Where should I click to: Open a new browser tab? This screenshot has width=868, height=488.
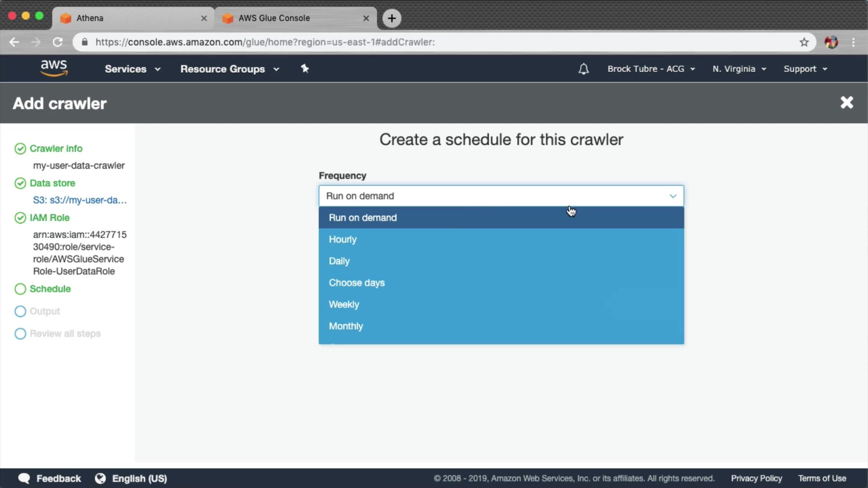coord(392,18)
